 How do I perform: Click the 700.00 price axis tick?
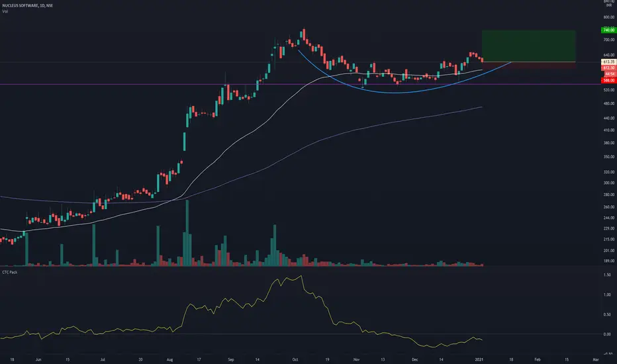[x=609, y=40]
